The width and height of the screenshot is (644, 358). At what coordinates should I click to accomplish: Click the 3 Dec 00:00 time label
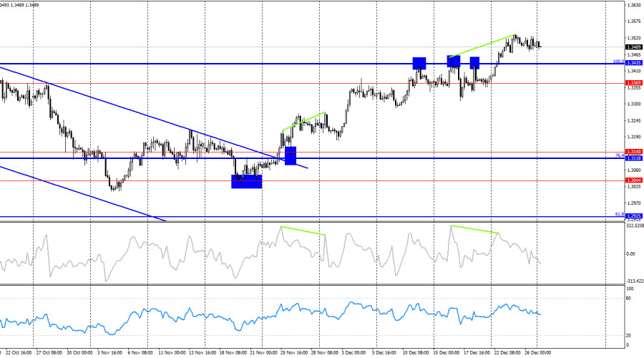click(x=353, y=353)
